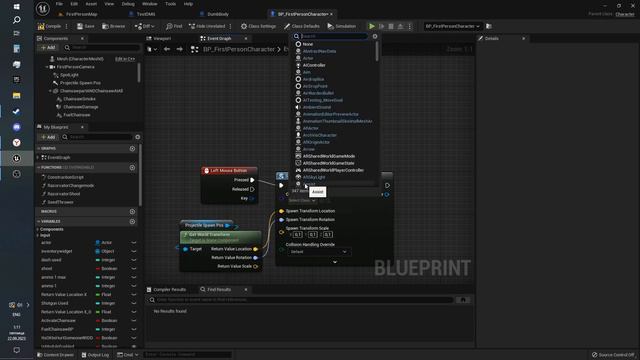Expand the spawn node's advanced pins
Viewport: 640px width, 360px height.
[x=335, y=262]
